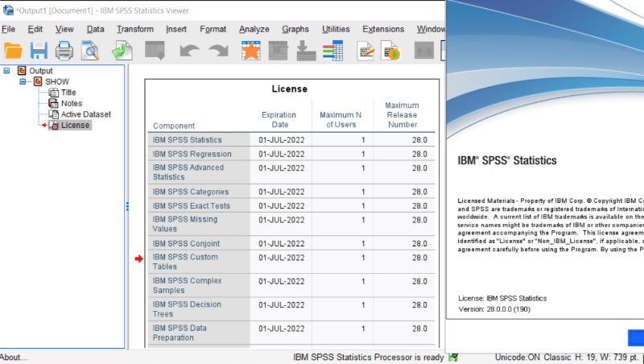The image size is (644, 364).
Task: Collapse the Output root tree node
Action: click(x=6, y=71)
